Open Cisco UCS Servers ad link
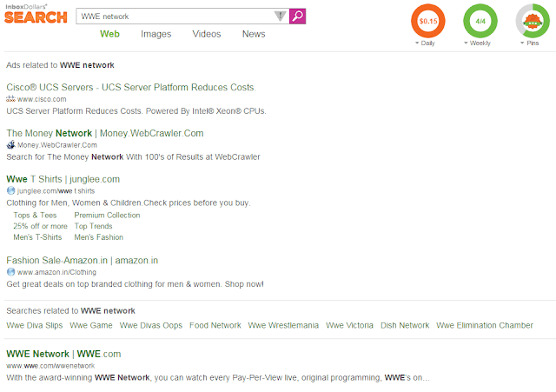Viewport: 556px width, 392px height. pos(131,87)
